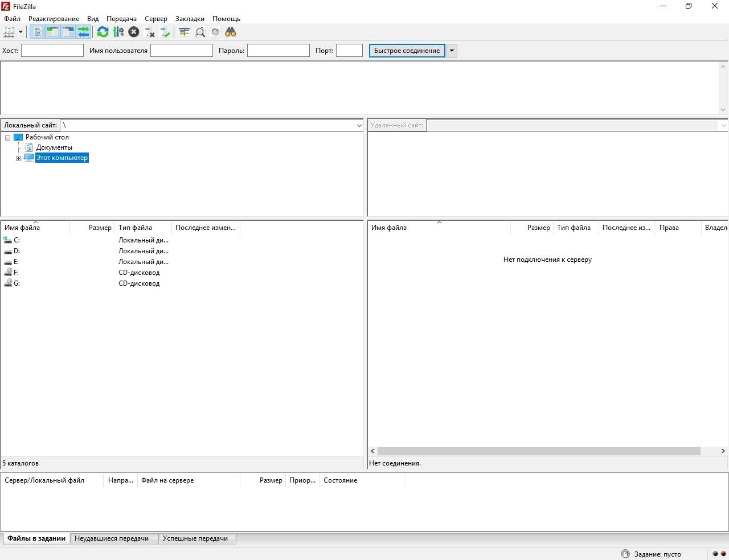Click remote scrollbar right arrow
The height and width of the screenshot is (560, 729).
click(x=723, y=451)
